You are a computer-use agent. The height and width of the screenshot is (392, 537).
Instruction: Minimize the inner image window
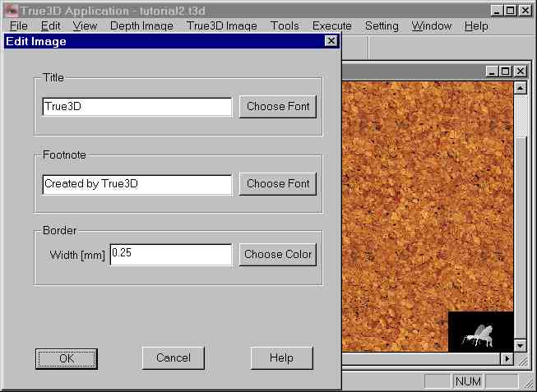[492, 71]
